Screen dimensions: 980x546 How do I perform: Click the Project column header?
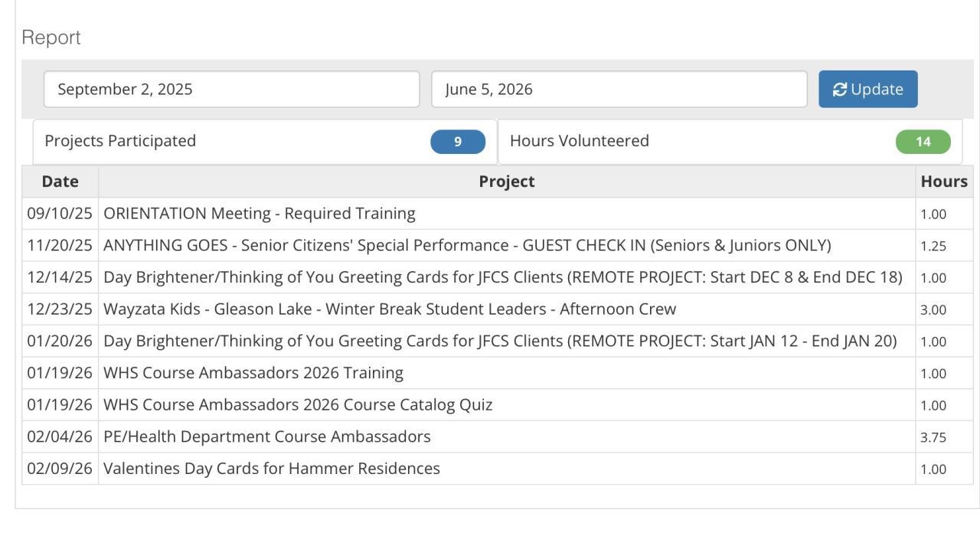pyautogui.click(x=506, y=181)
